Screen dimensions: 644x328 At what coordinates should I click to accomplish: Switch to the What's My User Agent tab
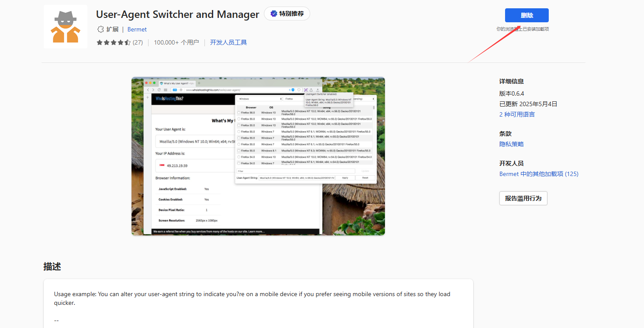tap(177, 83)
